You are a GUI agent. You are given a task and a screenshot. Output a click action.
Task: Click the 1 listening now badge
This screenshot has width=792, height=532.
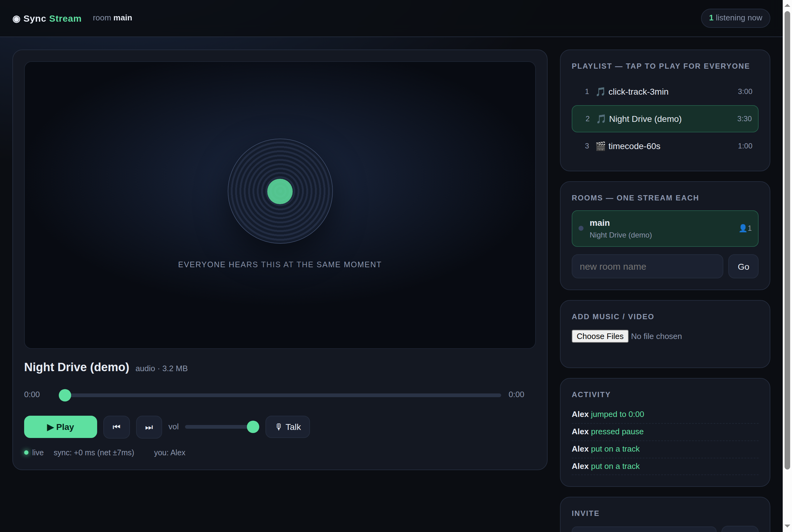coord(735,18)
